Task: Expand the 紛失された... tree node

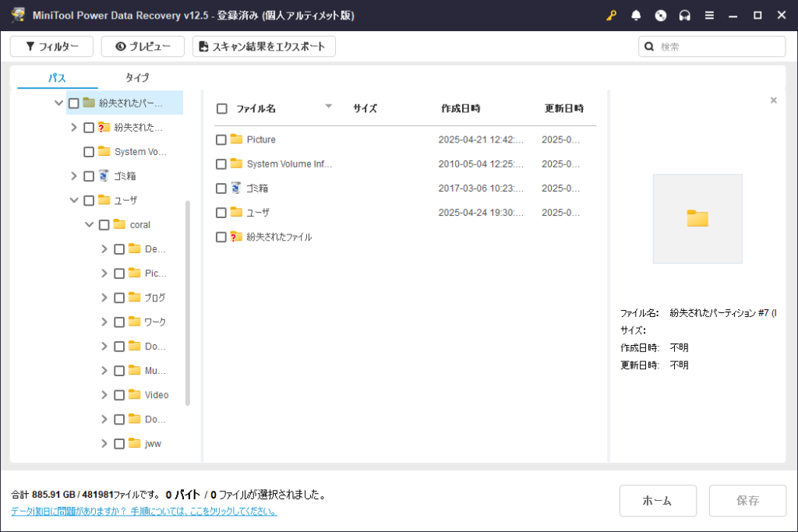Action: [74, 127]
